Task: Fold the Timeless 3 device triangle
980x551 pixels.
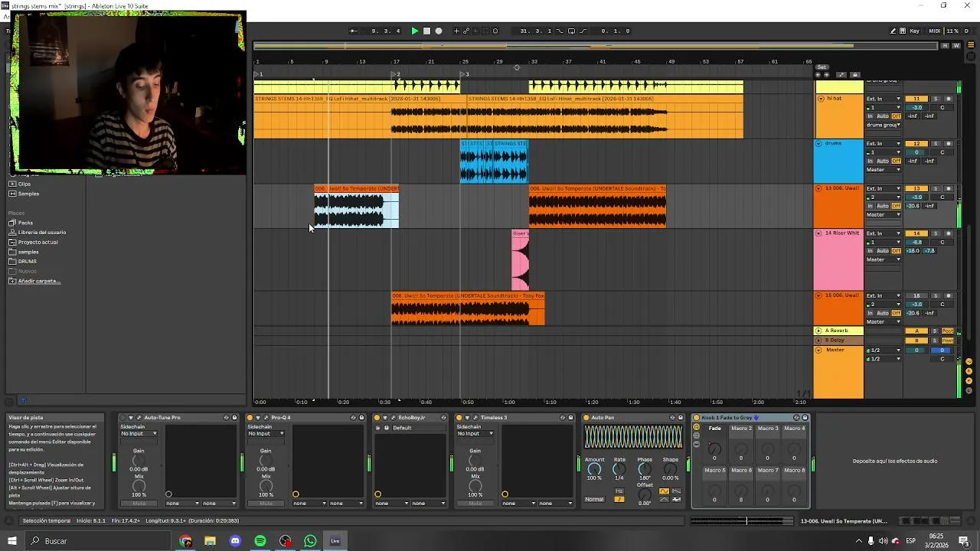Action: tap(467, 418)
